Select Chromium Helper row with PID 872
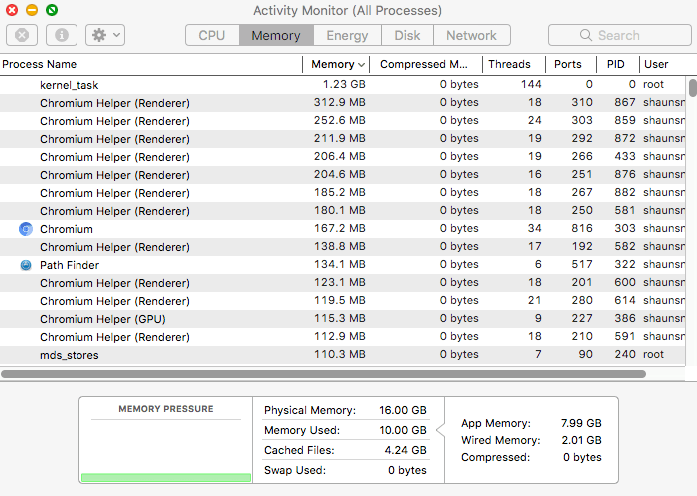Viewport: 697px width, 496px height. [342, 139]
